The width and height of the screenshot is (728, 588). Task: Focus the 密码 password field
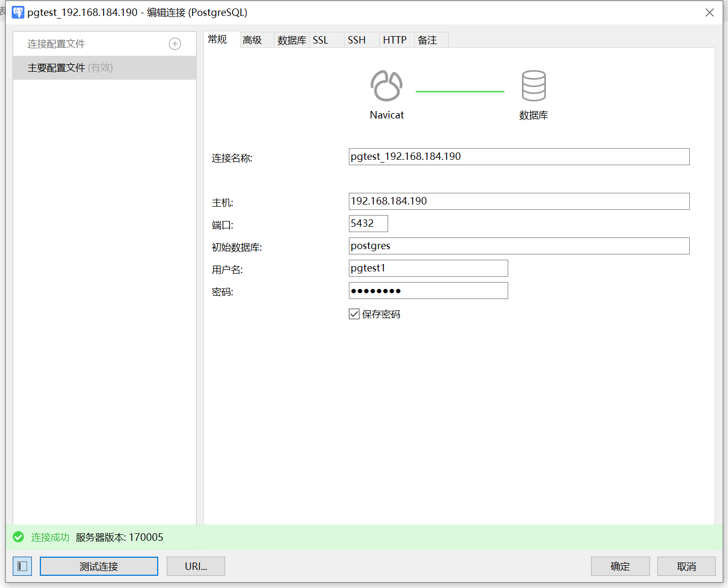[428, 291]
